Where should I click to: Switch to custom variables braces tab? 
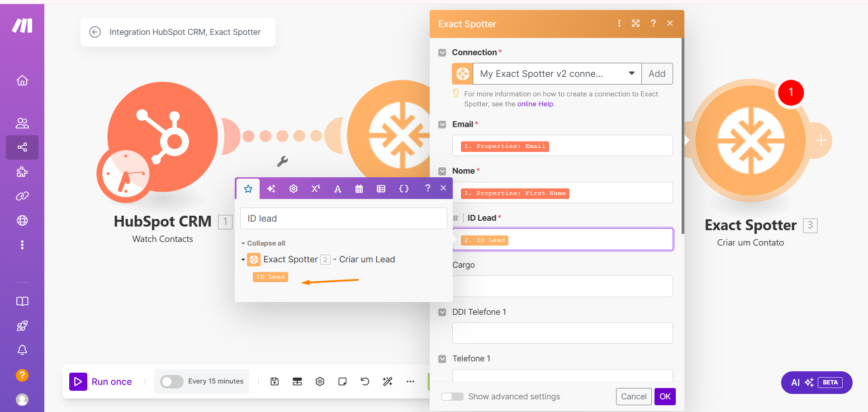pyautogui.click(x=404, y=189)
